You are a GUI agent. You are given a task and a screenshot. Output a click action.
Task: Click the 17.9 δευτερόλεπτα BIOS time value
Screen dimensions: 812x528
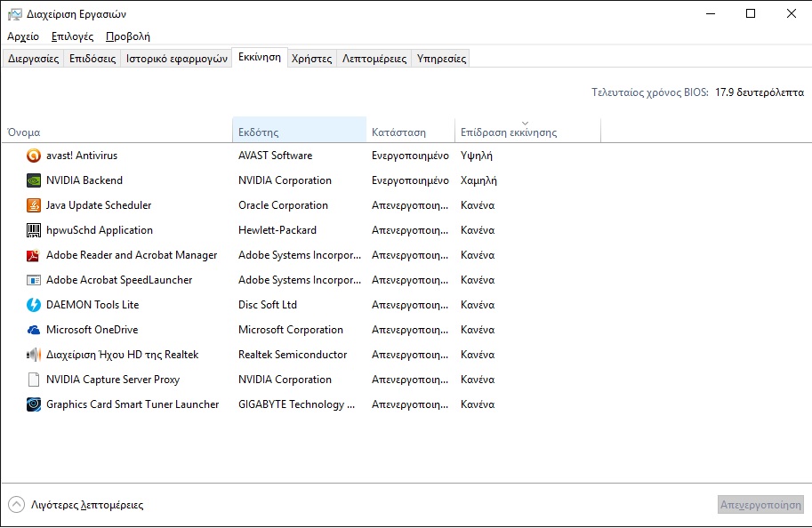[x=760, y=92]
